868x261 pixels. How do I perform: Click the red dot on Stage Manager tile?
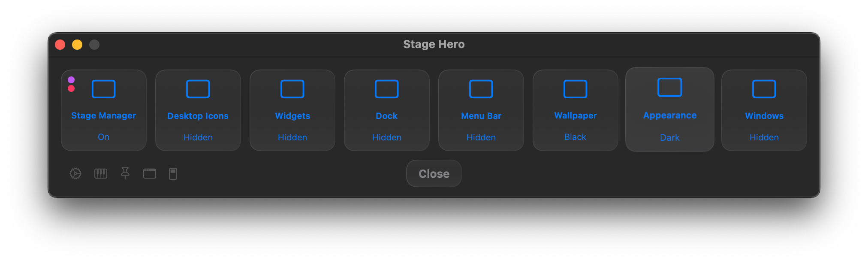click(71, 88)
